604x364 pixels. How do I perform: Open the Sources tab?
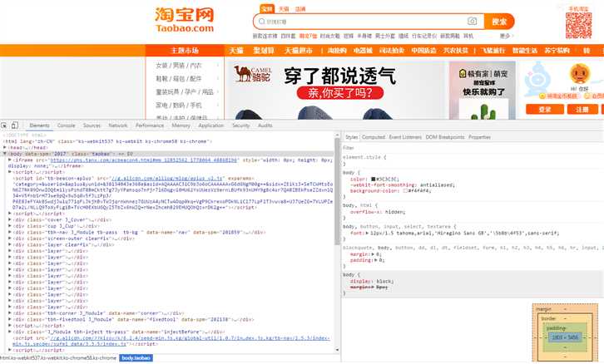(92, 125)
